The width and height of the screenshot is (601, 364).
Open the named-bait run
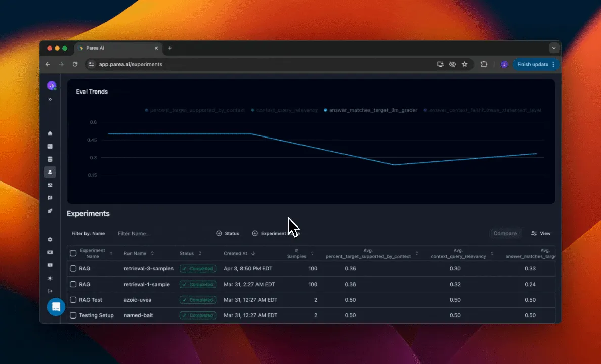[x=138, y=315]
